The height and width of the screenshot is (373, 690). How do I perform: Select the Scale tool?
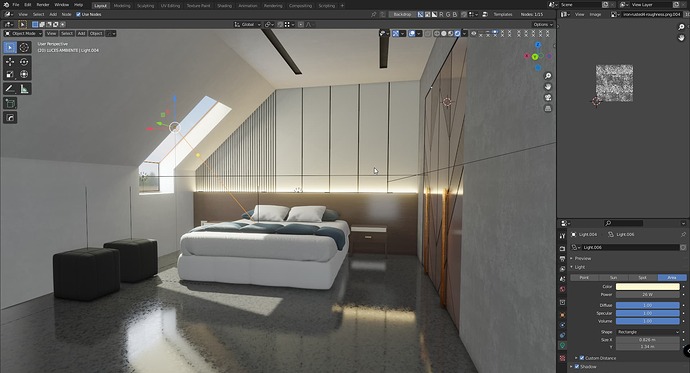point(10,74)
